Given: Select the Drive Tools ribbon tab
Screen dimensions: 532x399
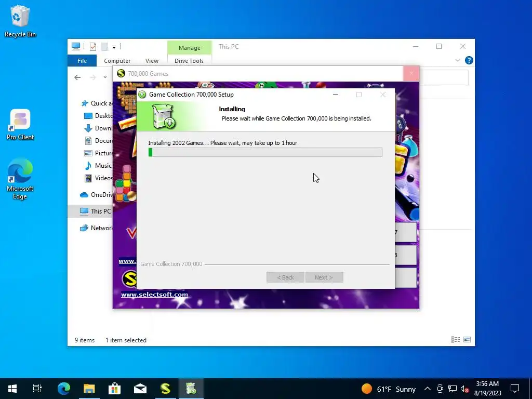Looking at the screenshot, I should pyautogui.click(x=189, y=61).
